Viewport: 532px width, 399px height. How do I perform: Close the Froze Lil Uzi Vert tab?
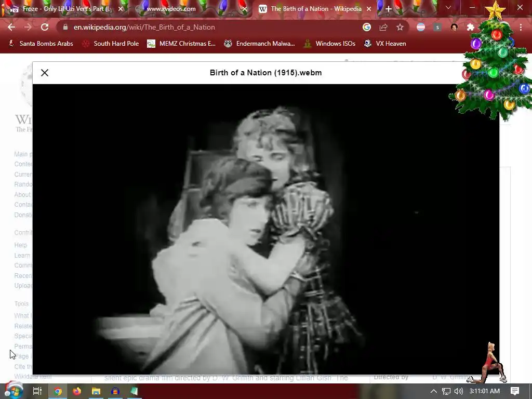121,9
